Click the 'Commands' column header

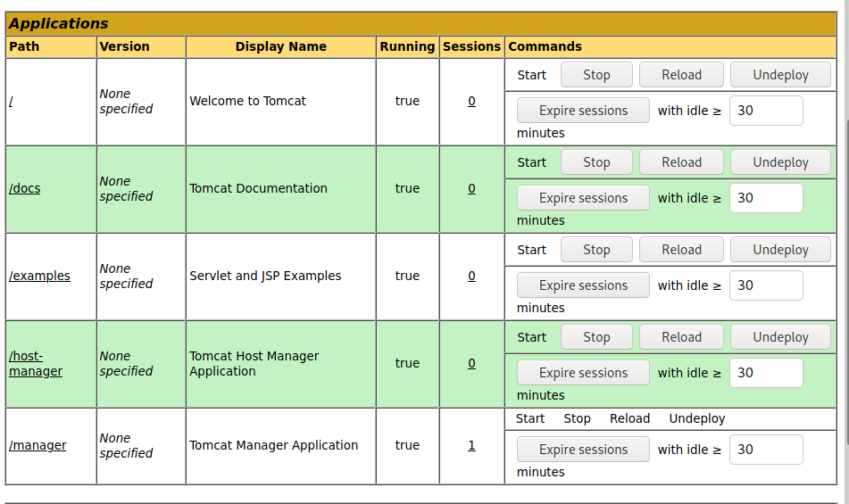670,46
